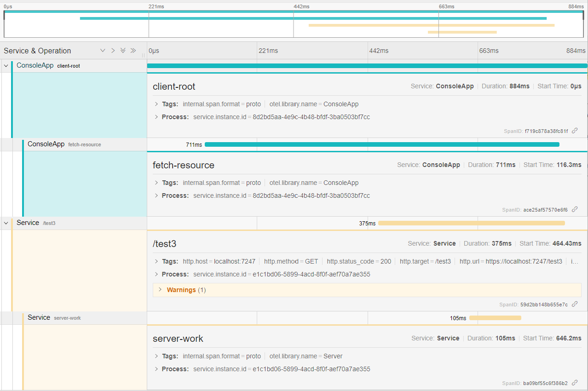Click otel.library.name = Server tag
The height and width of the screenshot is (391, 588).
coord(306,356)
